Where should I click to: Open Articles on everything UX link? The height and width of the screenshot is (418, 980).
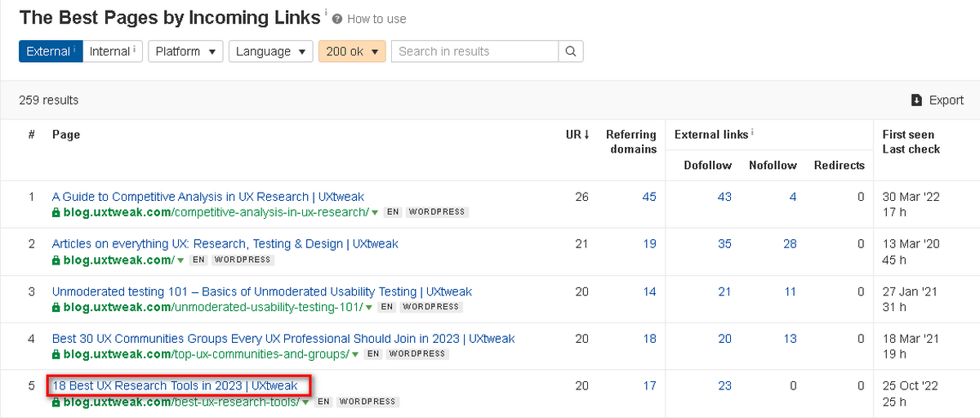[x=225, y=244]
